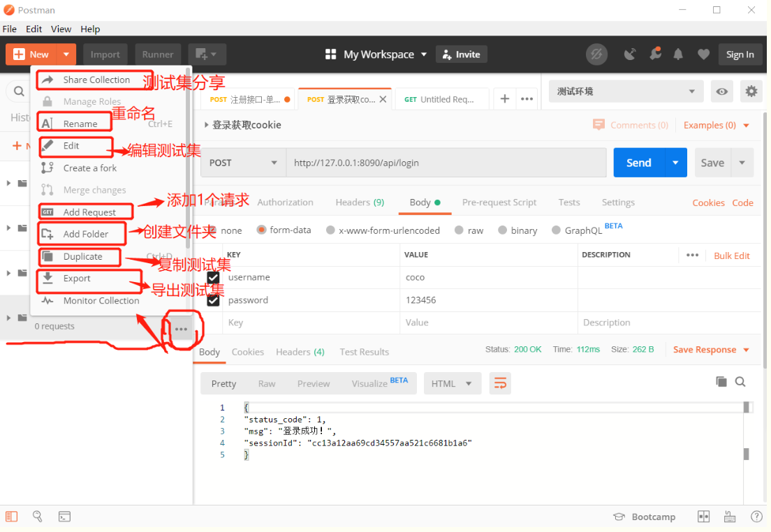Click the Invite button
This screenshot has width=771, height=532.
[461, 54]
